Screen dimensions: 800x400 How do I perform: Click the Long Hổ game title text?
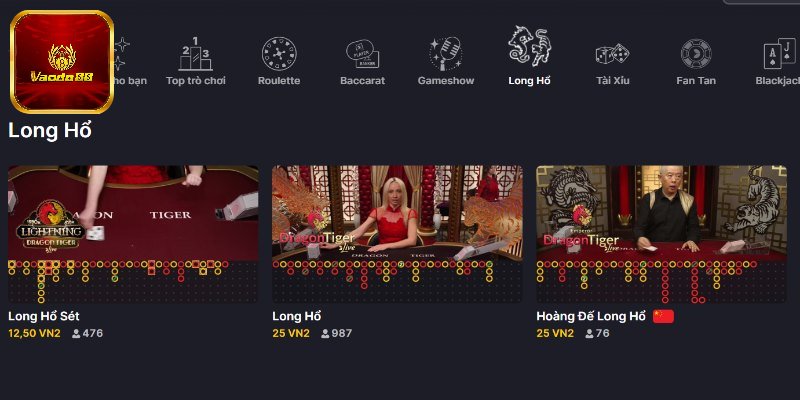296,316
